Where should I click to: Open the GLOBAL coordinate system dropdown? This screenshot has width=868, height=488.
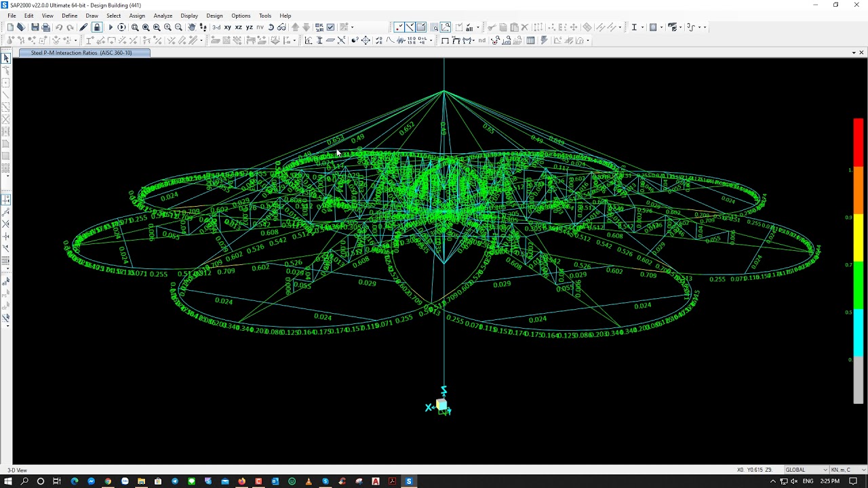806,470
